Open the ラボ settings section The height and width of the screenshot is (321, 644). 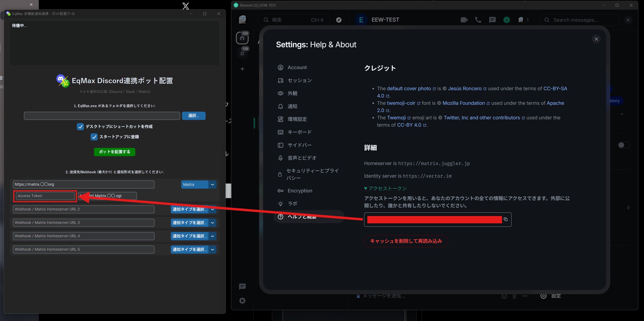(292, 203)
